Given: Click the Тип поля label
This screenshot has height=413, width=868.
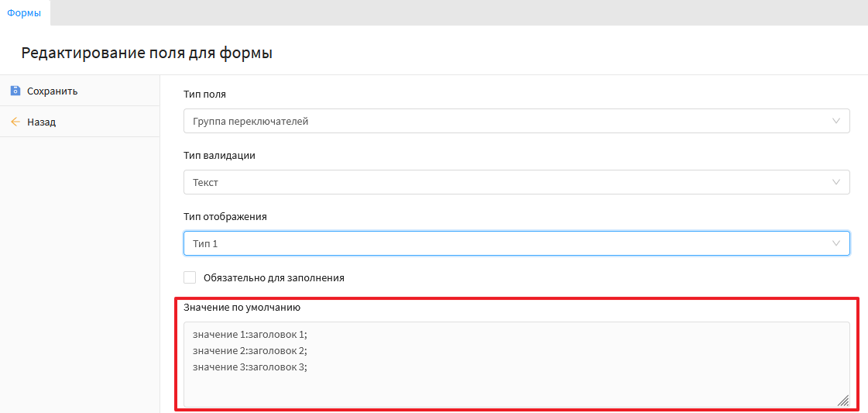Looking at the screenshot, I should point(204,95).
